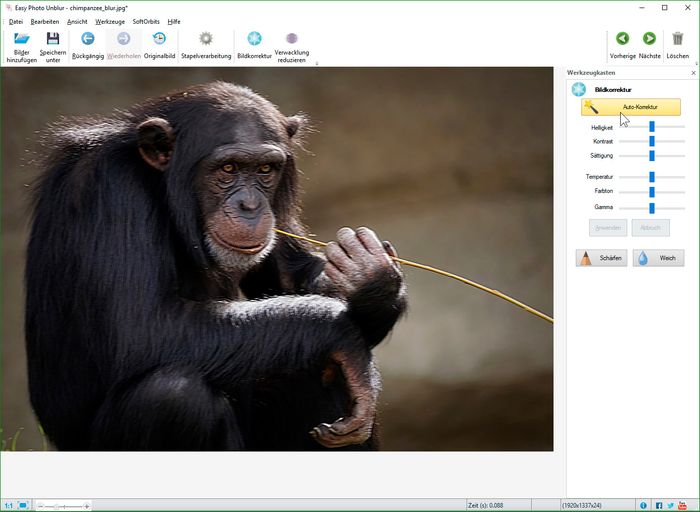700x512 pixels.
Task: Restore the image with the Originalbild icon
Action: tap(159, 39)
